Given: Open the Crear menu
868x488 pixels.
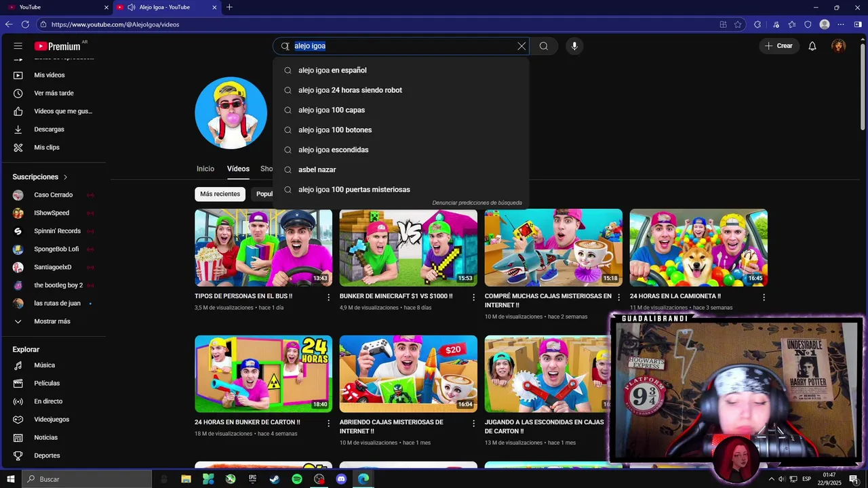Looking at the screenshot, I should (778, 46).
